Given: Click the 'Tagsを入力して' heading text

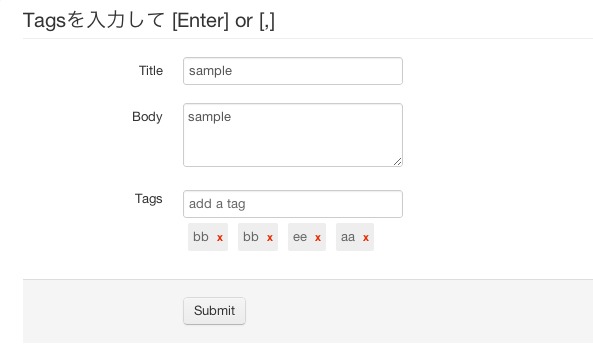Looking at the screenshot, I should tap(94, 20).
